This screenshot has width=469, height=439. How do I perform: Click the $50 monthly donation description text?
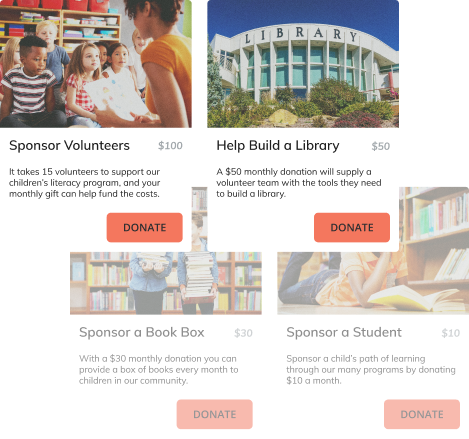click(299, 183)
